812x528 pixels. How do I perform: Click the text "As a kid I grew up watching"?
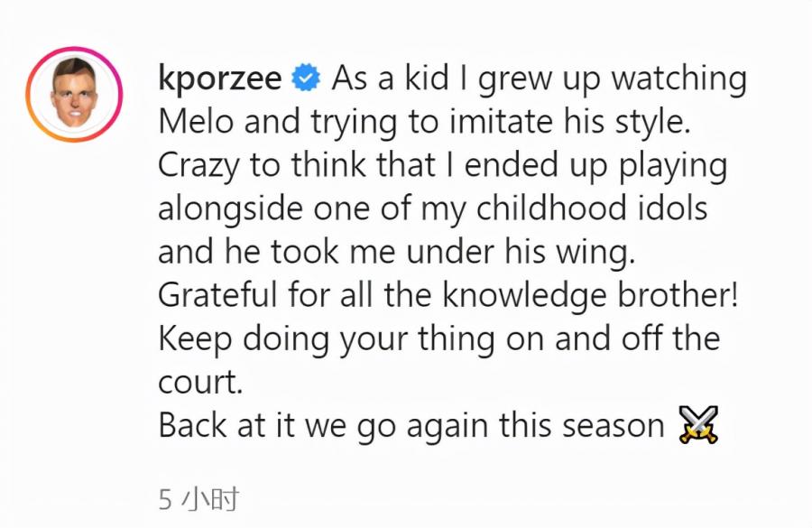[540, 79]
